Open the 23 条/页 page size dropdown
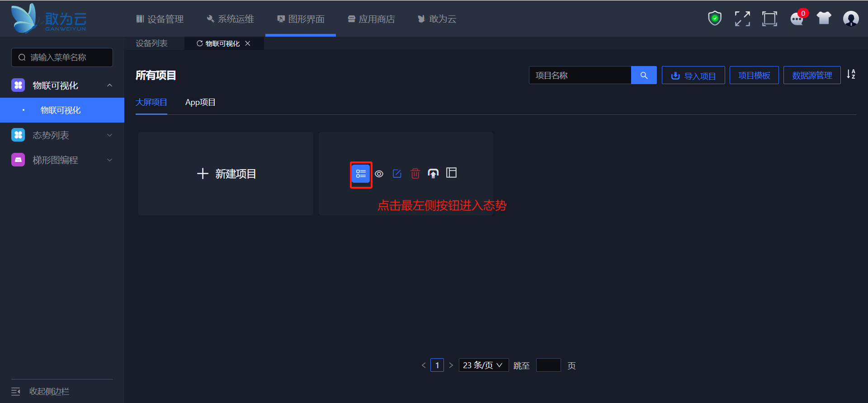The width and height of the screenshot is (868, 403). tap(484, 365)
